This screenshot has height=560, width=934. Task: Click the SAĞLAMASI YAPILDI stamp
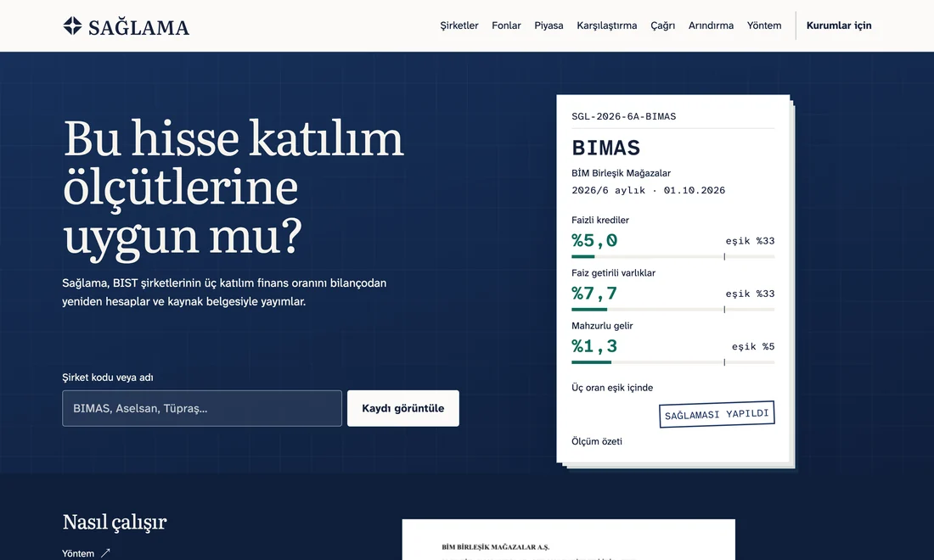717,414
